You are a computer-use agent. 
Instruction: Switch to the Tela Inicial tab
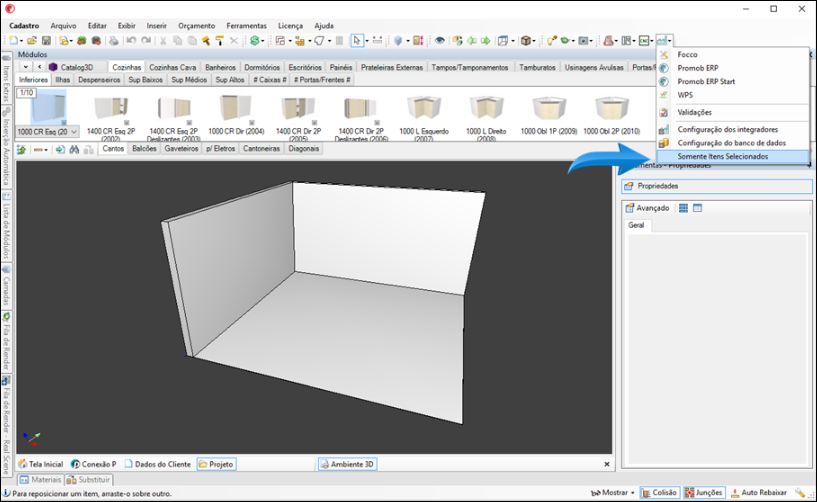tap(41, 464)
